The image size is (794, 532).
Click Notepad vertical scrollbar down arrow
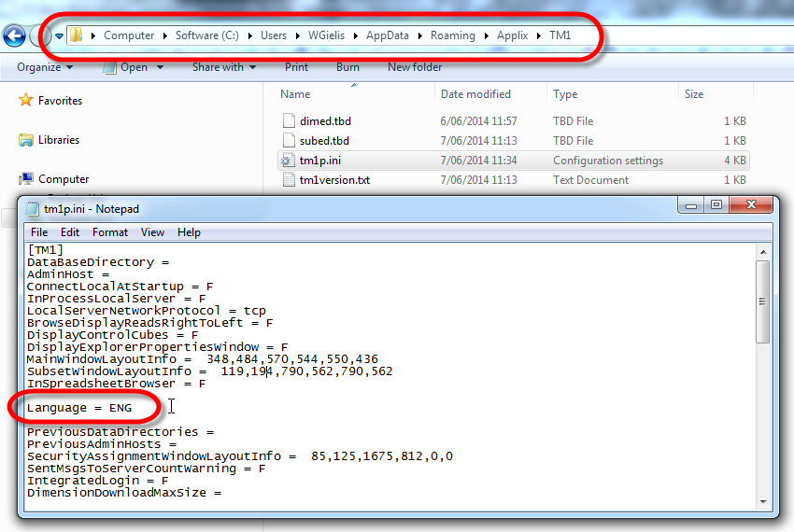(x=763, y=503)
